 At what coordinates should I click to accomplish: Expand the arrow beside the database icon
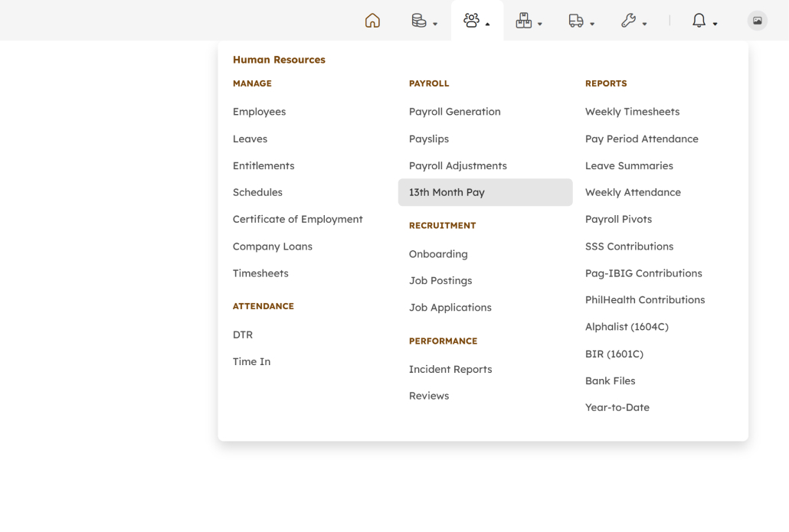[x=435, y=24]
